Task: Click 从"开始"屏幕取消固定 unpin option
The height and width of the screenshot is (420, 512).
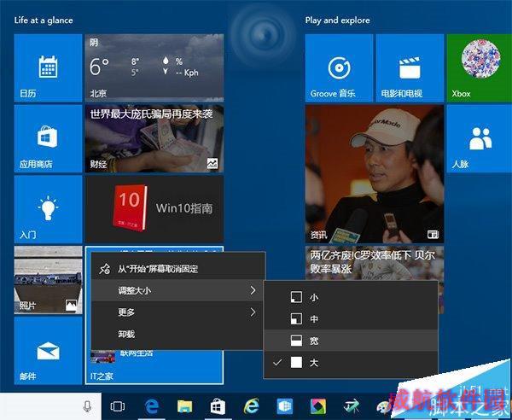Action: 177,268
